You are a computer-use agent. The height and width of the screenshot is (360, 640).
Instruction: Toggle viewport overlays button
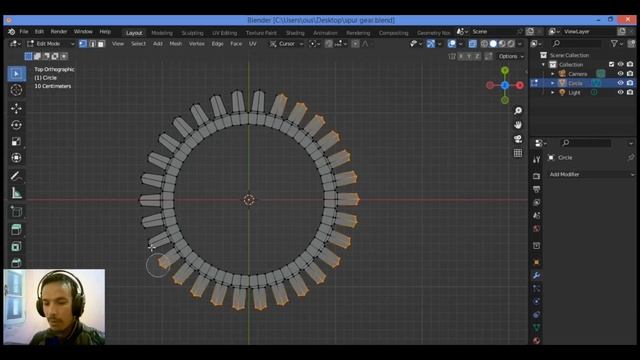point(452,44)
